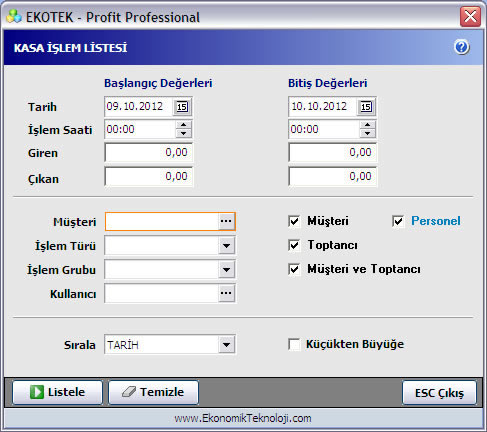Increase start İşlem Saati with up arrow

183,125
